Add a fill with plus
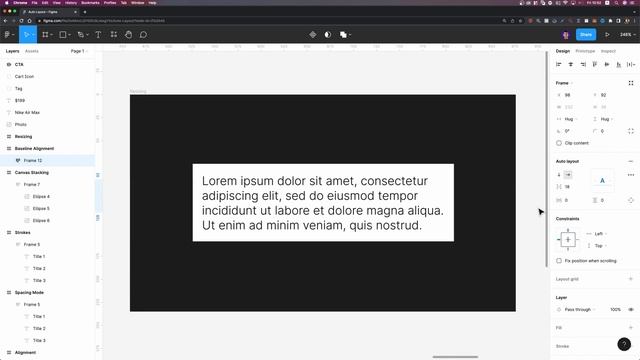The image size is (640, 360). coord(631,327)
